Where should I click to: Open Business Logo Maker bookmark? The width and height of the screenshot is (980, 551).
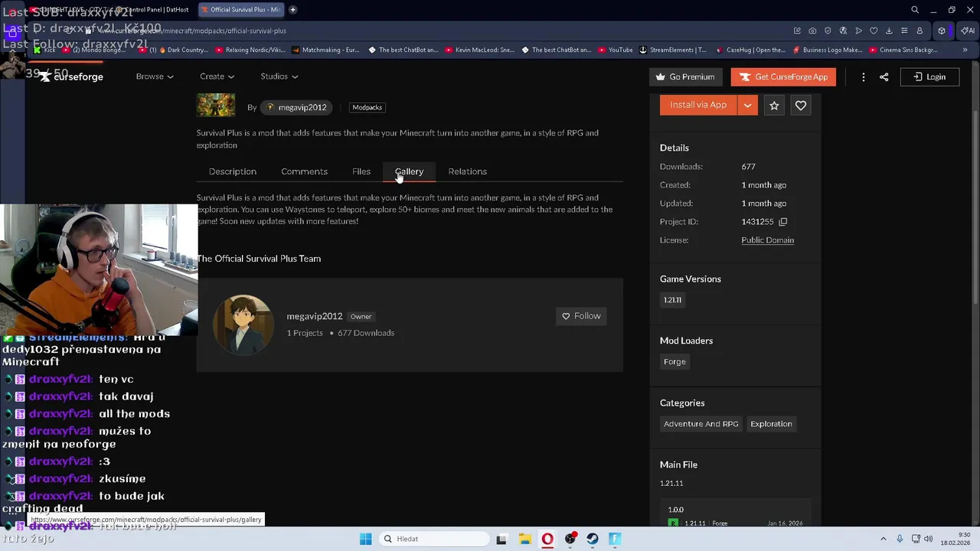[x=828, y=50]
